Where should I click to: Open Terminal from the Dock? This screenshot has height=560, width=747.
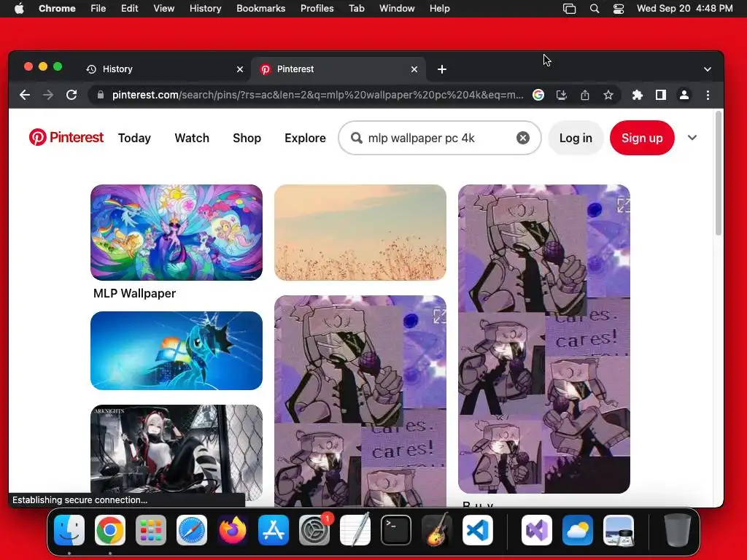[x=396, y=530]
